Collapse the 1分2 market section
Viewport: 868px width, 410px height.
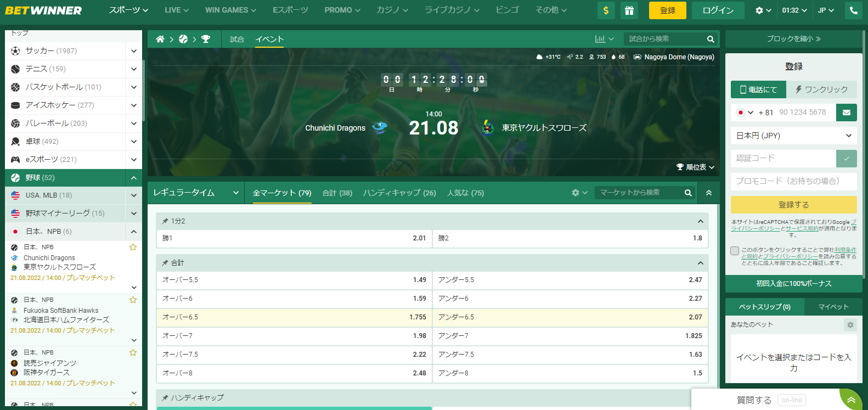coord(700,221)
